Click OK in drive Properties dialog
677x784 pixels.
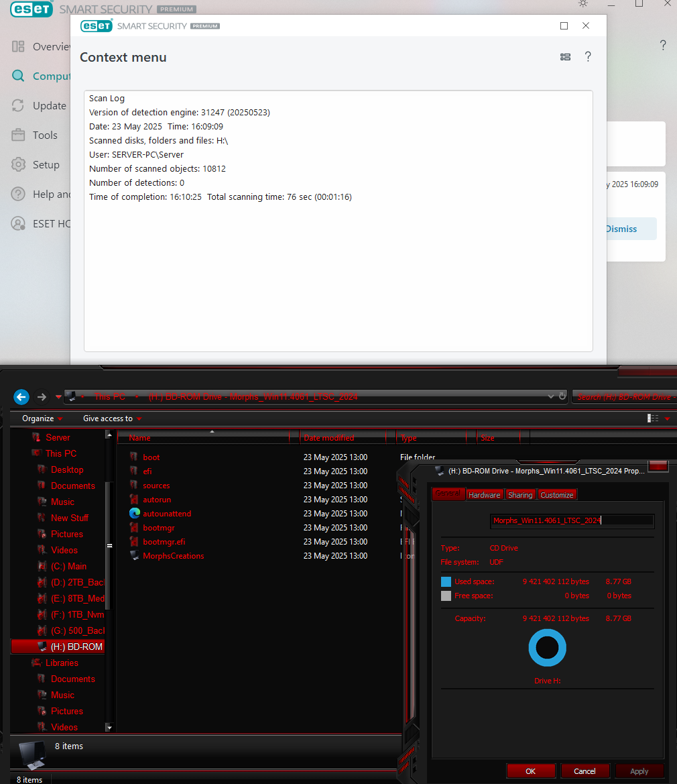tap(531, 771)
